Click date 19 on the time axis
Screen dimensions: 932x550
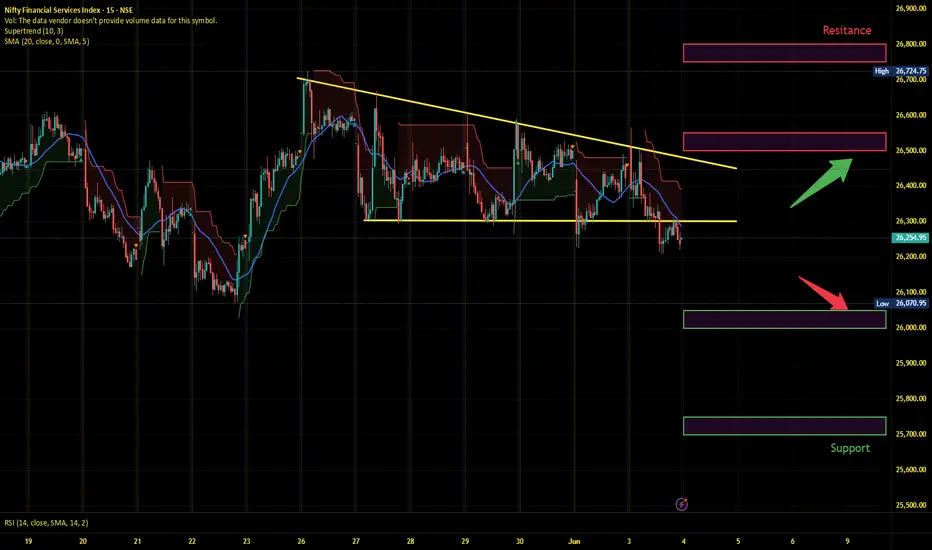click(x=29, y=541)
